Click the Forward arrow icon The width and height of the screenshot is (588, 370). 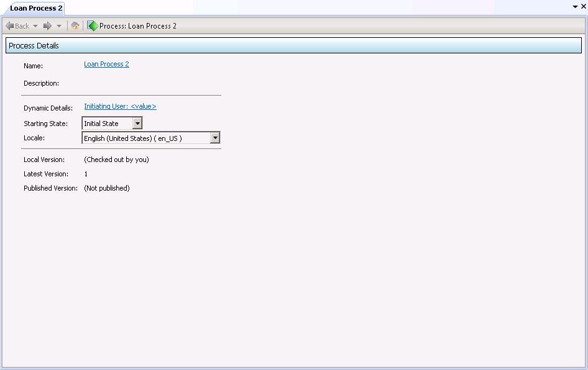47,26
